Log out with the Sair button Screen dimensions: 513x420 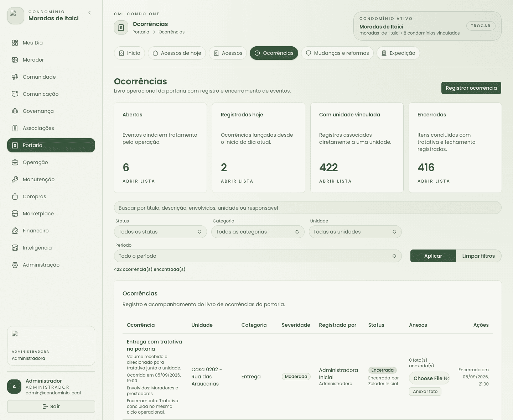pos(51,406)
